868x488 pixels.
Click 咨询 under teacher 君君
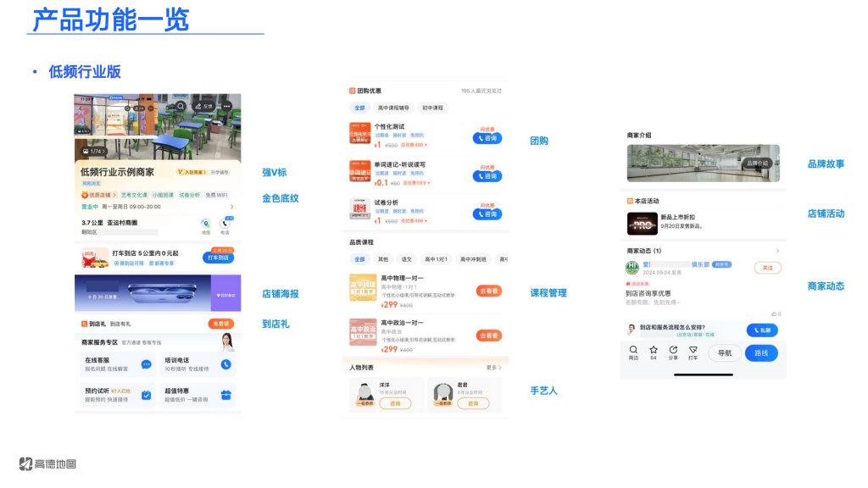[x=473, y=403]
